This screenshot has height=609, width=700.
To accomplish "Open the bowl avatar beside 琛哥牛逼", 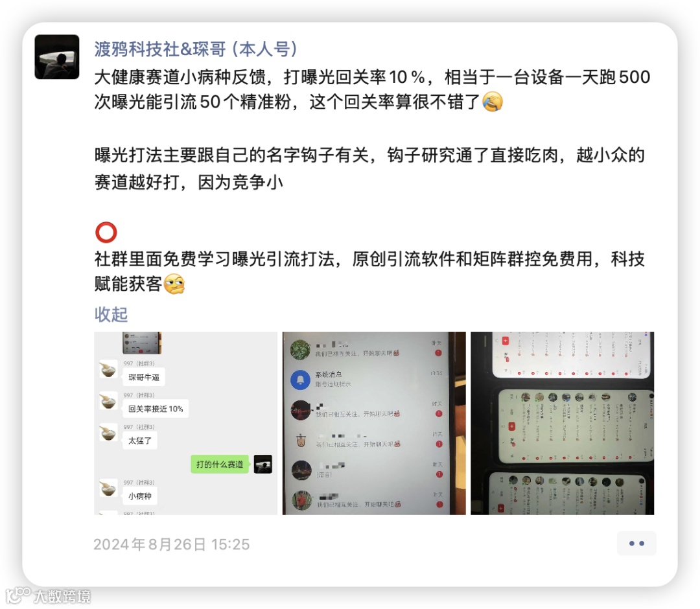I will (108, 370).
